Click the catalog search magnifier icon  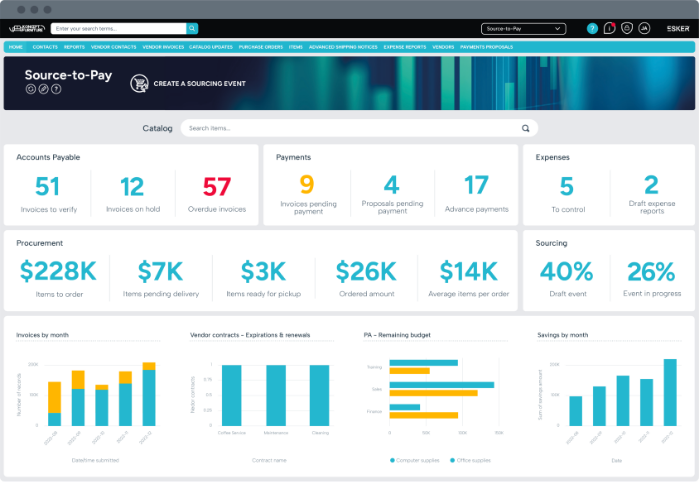click(x=526, y=128)
